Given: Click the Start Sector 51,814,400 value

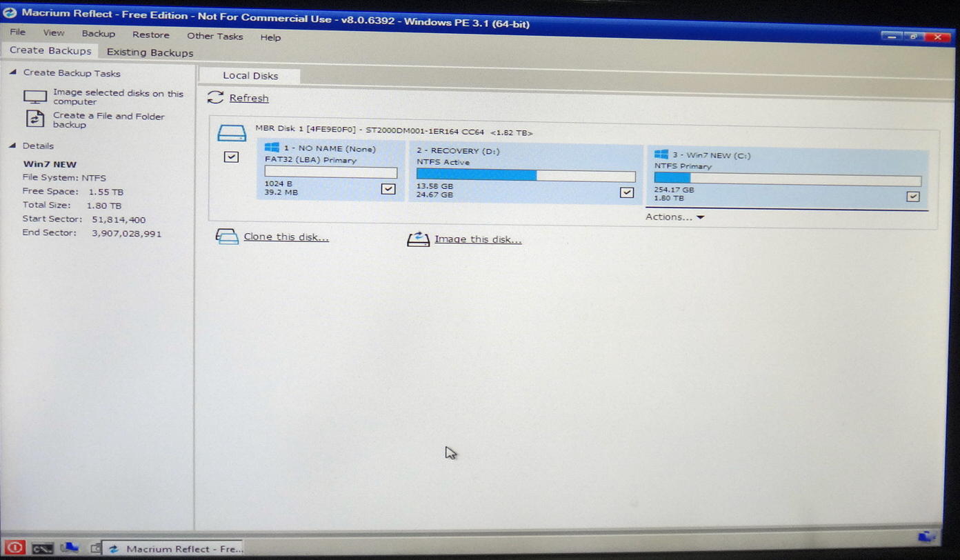Looking at the screenshot, I should (119, 219).
